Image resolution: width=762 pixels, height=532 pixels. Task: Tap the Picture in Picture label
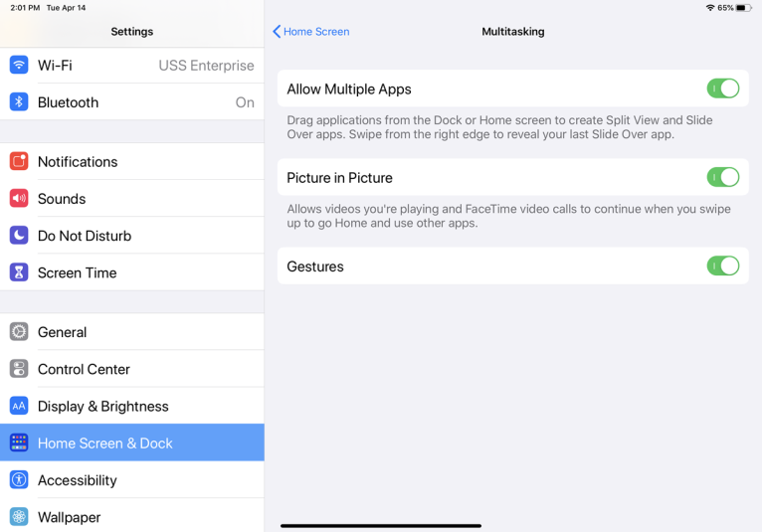[x=339, y=178]
